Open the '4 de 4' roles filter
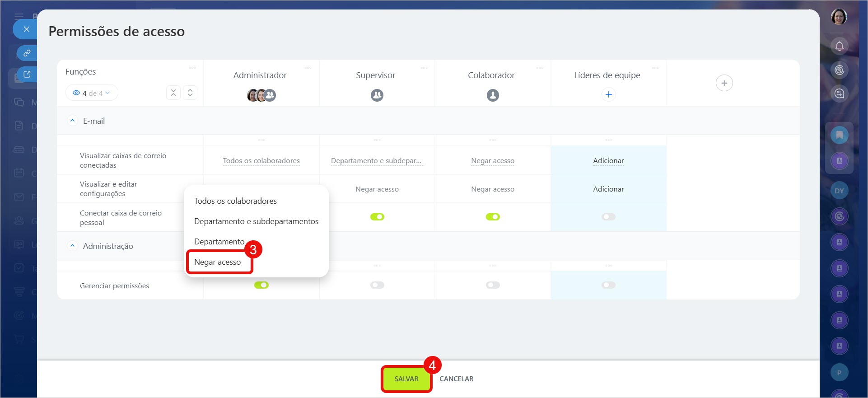868x398 pixels. coord(92,93)
